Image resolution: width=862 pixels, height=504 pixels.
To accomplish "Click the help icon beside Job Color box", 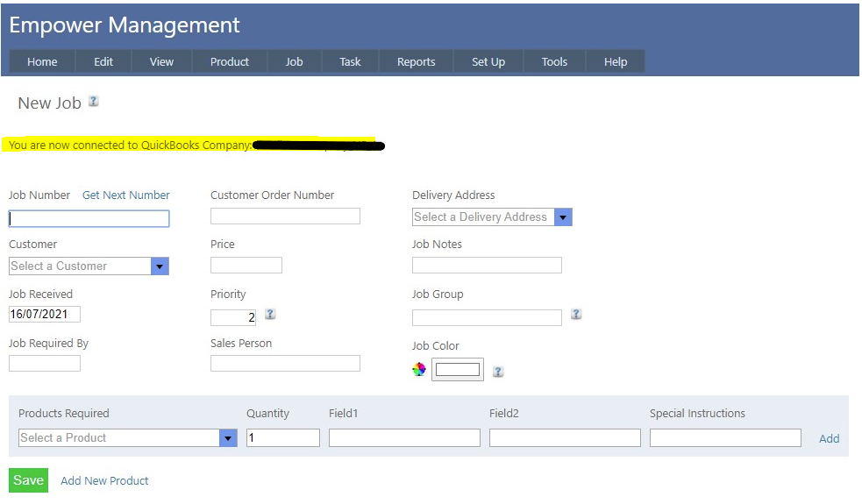I will 498,372.
